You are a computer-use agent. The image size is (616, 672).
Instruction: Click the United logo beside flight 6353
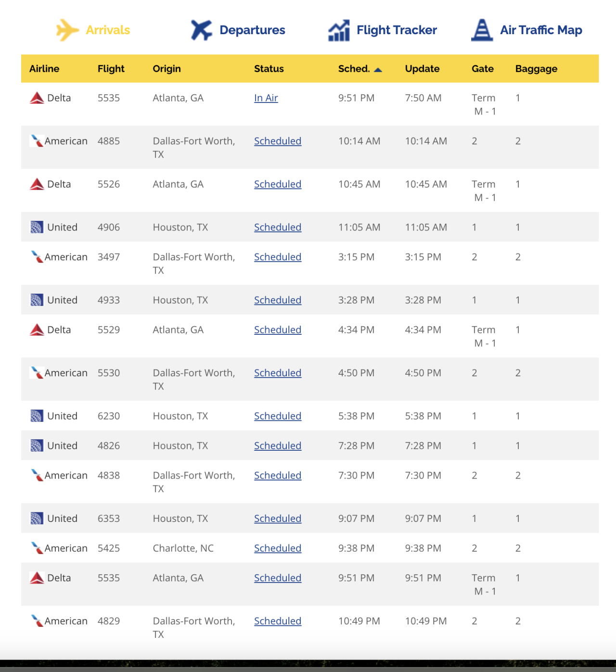pos(38,519)
